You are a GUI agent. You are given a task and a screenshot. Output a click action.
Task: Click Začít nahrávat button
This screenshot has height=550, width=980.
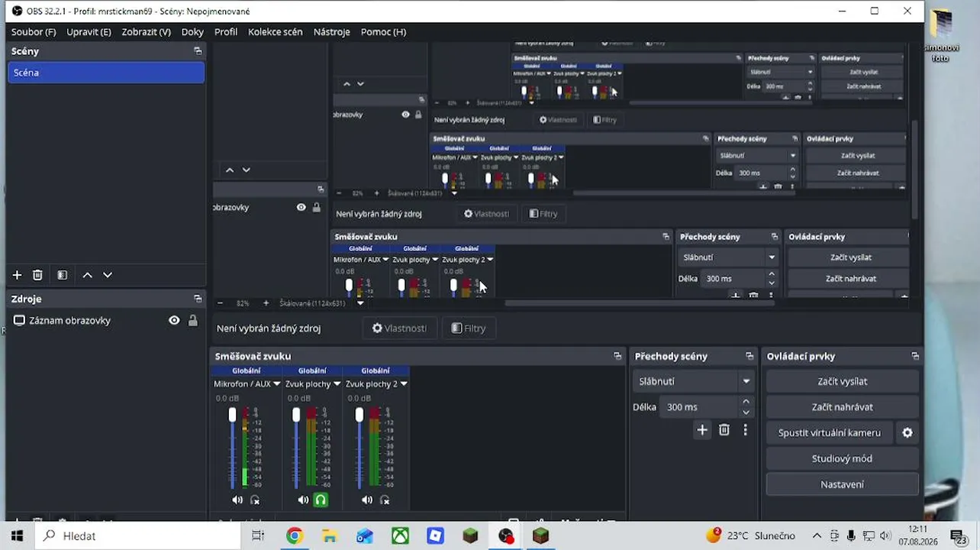point(843,407)
